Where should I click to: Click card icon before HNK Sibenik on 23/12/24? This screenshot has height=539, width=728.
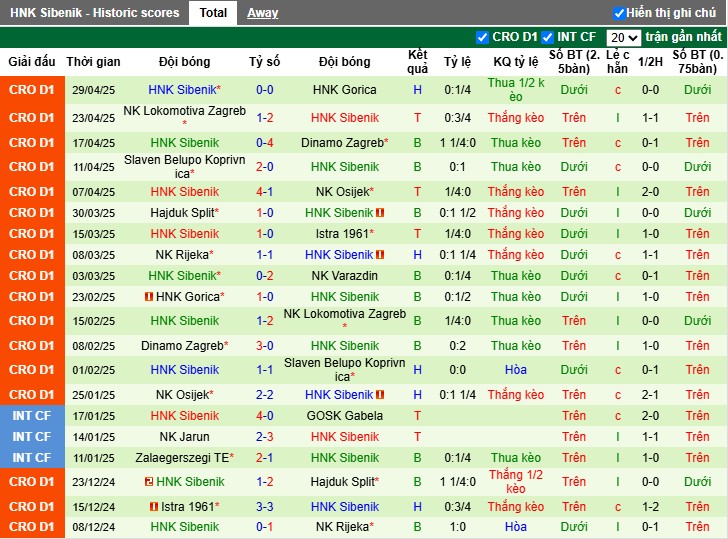click(x=149, y=481)
